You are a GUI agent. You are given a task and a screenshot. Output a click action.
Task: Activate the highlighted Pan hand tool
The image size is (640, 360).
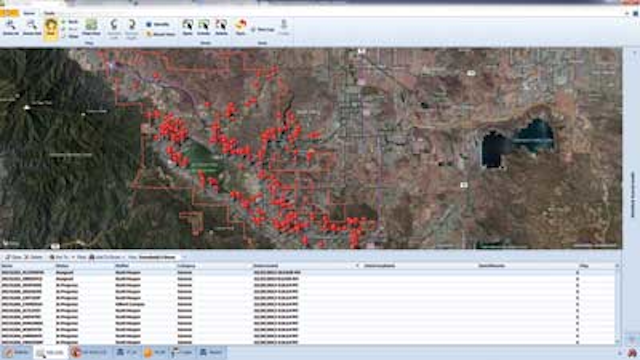(x=51, y=29)
